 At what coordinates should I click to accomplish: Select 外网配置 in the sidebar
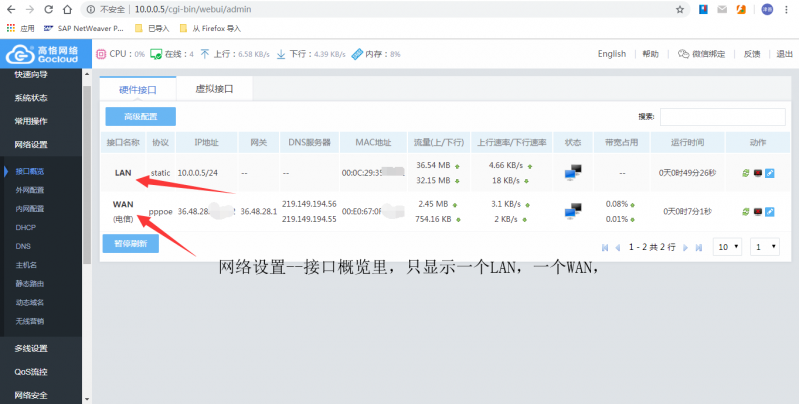click(x=30, y=190)
